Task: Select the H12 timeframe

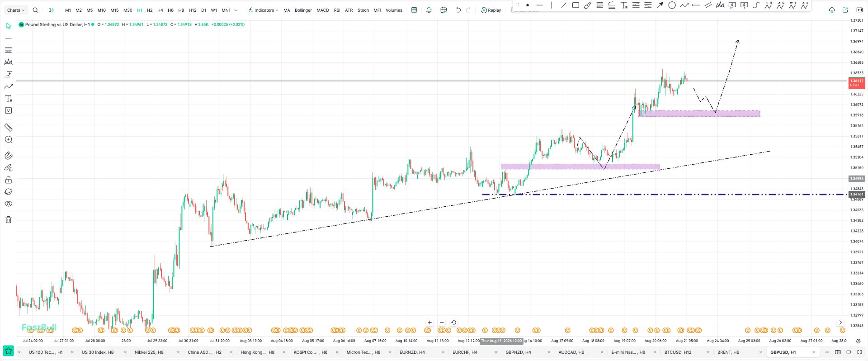Action: pos(193,10)
